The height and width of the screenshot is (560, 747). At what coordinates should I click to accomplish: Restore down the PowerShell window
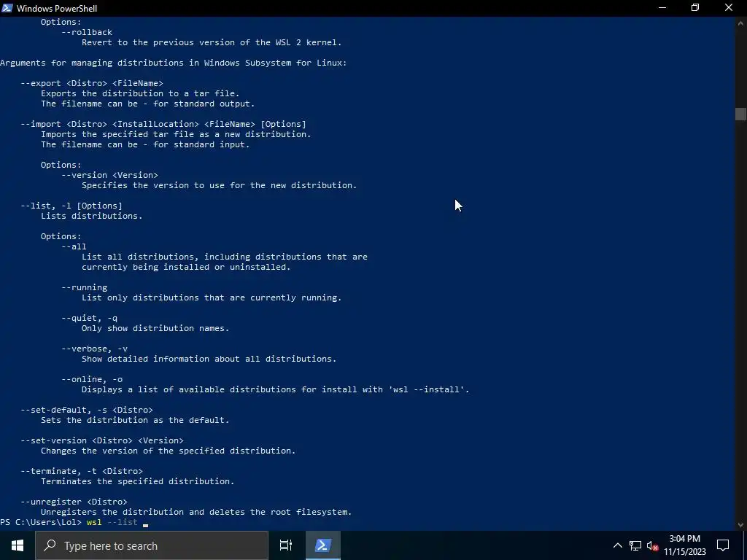click(695, 8)
